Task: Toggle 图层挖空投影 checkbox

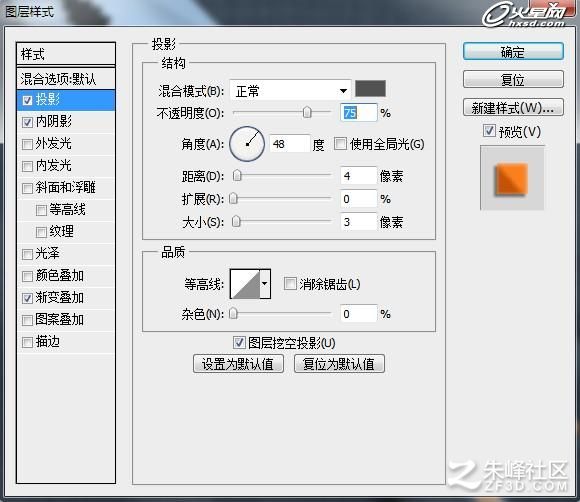Action: tap(239, 343)
